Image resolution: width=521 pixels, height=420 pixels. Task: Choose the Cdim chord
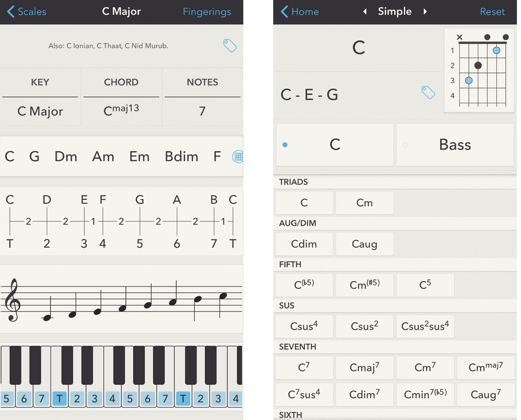(304, 244)
